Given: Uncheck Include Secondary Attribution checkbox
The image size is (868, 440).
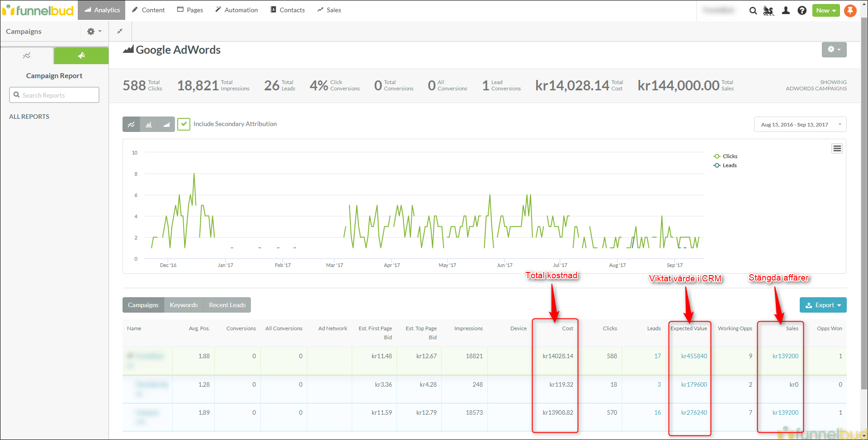Looking at the screenshot, I should point(184,124).
